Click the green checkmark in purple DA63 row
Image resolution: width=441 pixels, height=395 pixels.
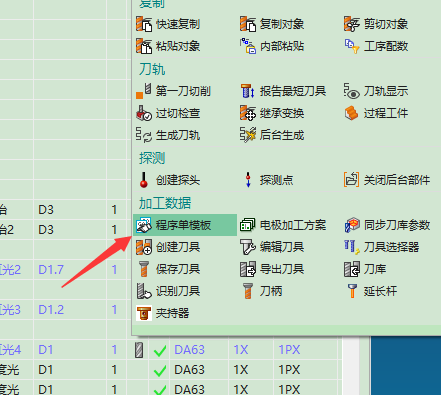click(x=160, y=350)
